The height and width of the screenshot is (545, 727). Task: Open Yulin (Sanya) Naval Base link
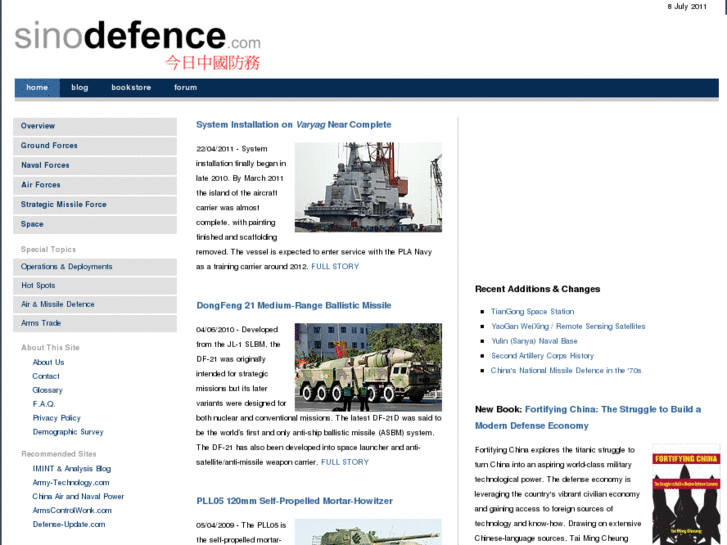pos(534,341)
